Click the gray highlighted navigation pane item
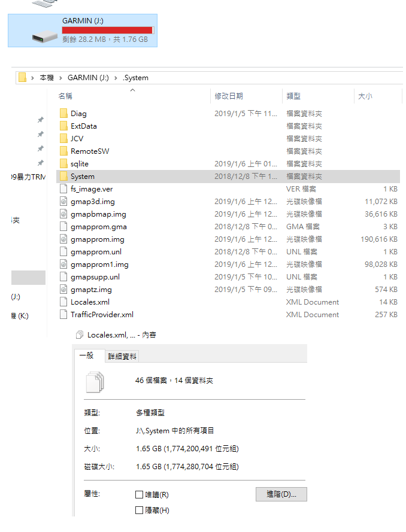The width and height of the screenshot is (406, 532). (28, 278)
